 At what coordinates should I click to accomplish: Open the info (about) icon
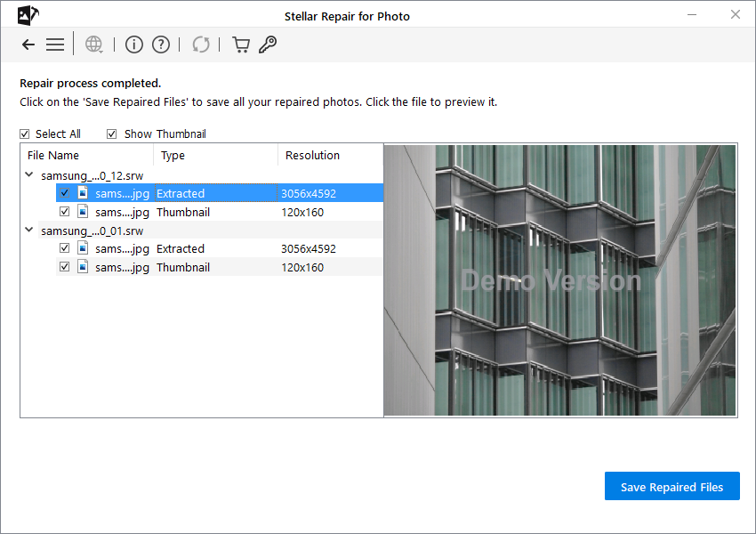point(133,44)
